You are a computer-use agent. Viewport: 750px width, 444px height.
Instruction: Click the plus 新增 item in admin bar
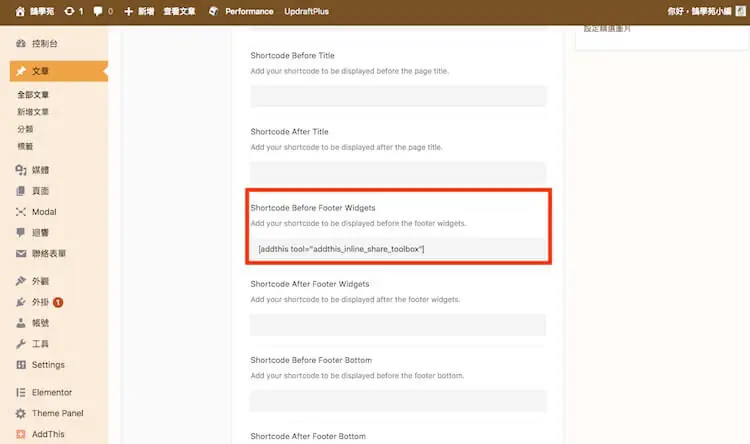click(x=139, y=11)
